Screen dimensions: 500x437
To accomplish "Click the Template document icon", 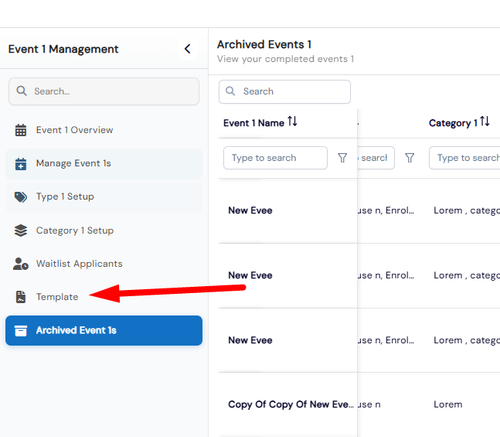I will (x=21, y=297).
